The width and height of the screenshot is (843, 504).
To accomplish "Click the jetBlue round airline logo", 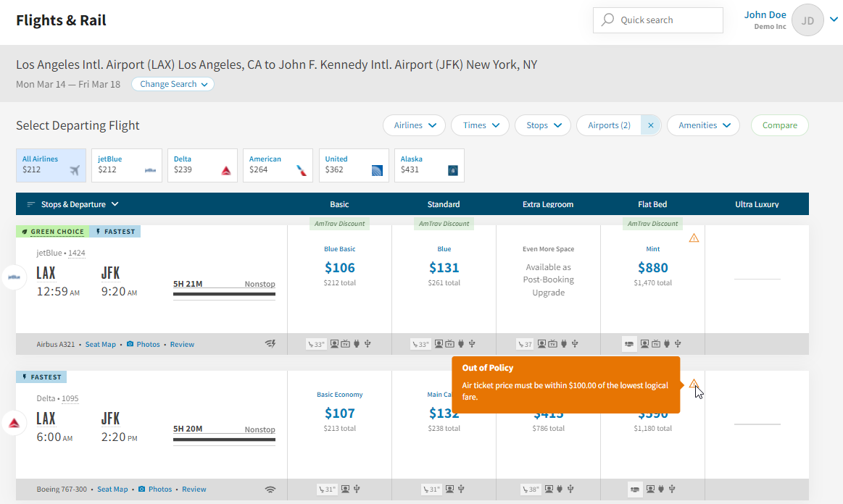I will tap(14, 277).
